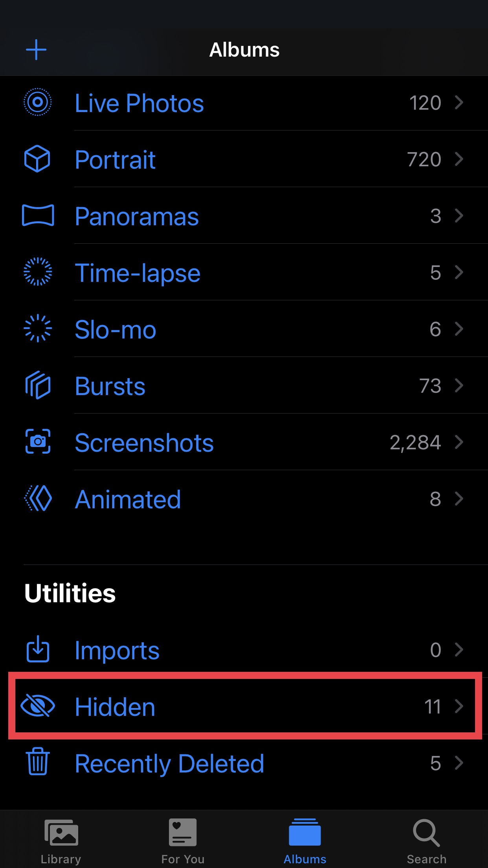The height and width of the screenshot is (868, 488).
Task: Expand the Slo-mo chevron arrow
Action: (459, 329)
